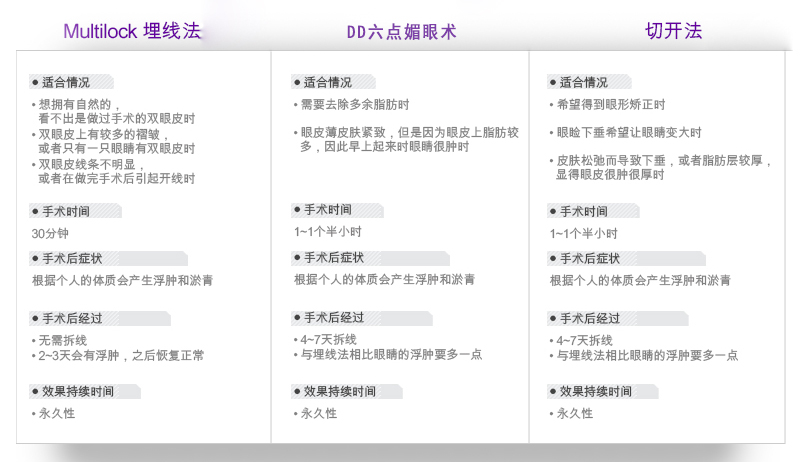Select '手术后经过' label in Multilock 埋线法 column
805x462 pixels.
[72, 319]
